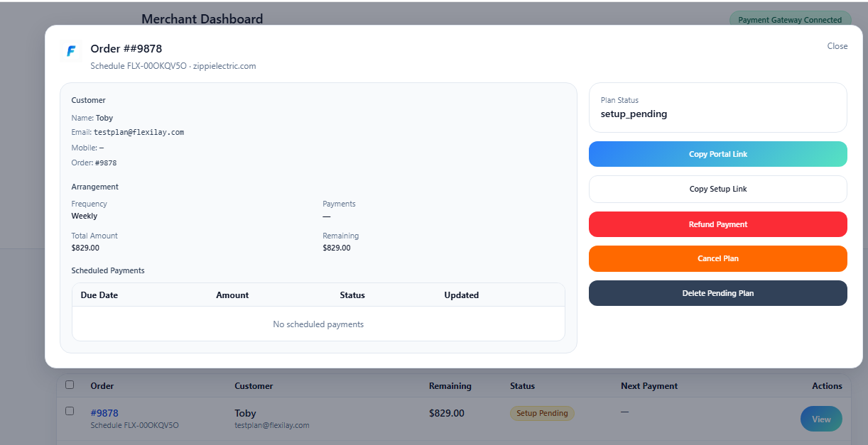Tick the select-all checkbox in table header
Viewport: 868px width, 445px height.
(70, 385)
